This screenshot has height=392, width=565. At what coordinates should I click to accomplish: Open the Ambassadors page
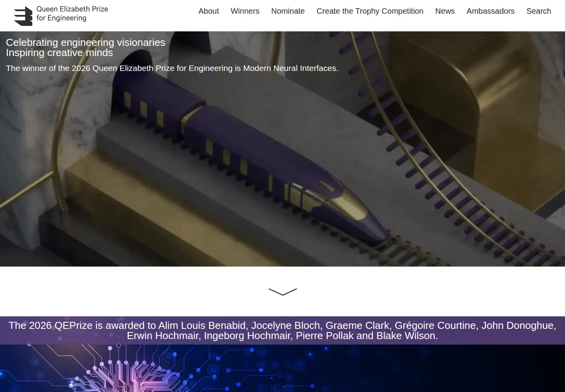click(490, 11)
